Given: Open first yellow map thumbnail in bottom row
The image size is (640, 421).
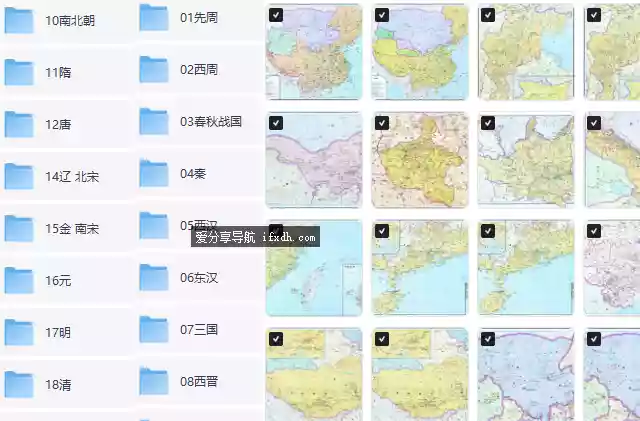Looking at the screenshot, I should 314,374.
